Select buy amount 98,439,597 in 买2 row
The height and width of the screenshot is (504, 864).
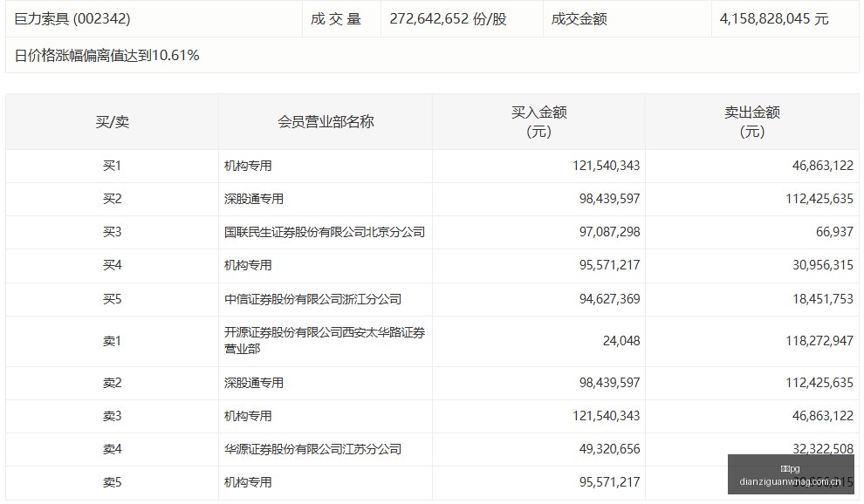pos(609,199)
